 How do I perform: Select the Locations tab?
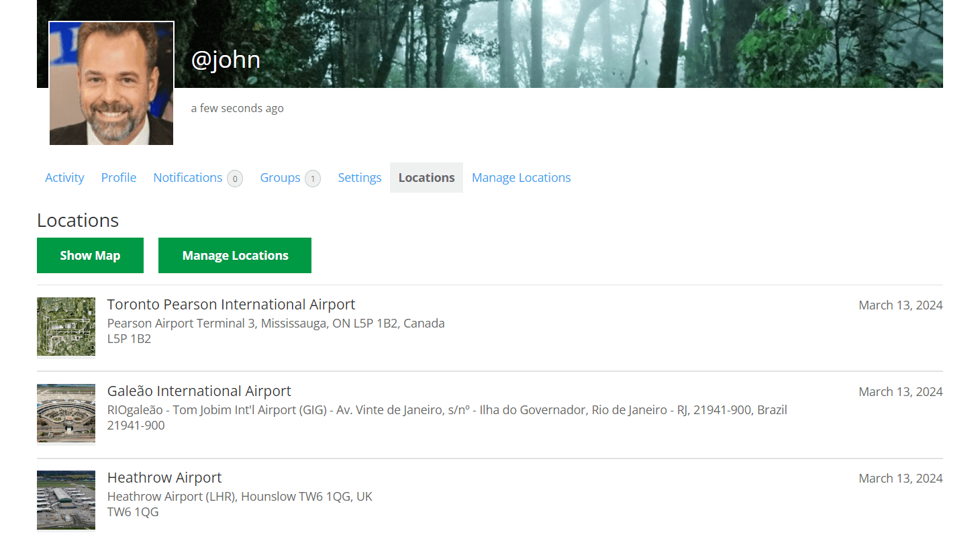(426, 178)
